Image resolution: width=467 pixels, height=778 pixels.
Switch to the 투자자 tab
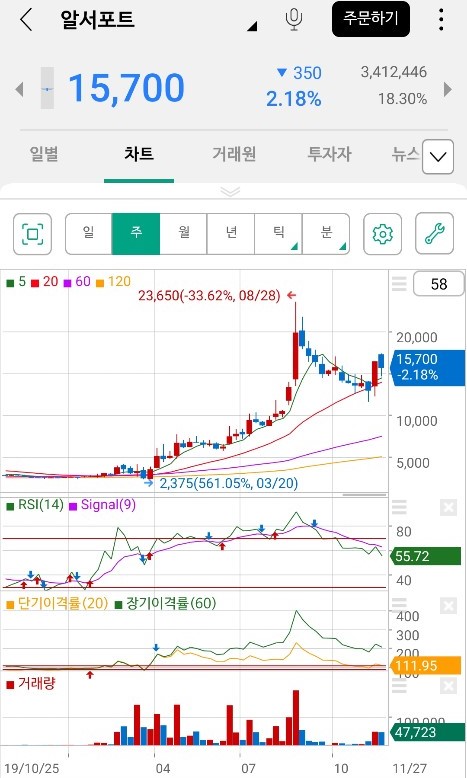[x=329, y=154]
